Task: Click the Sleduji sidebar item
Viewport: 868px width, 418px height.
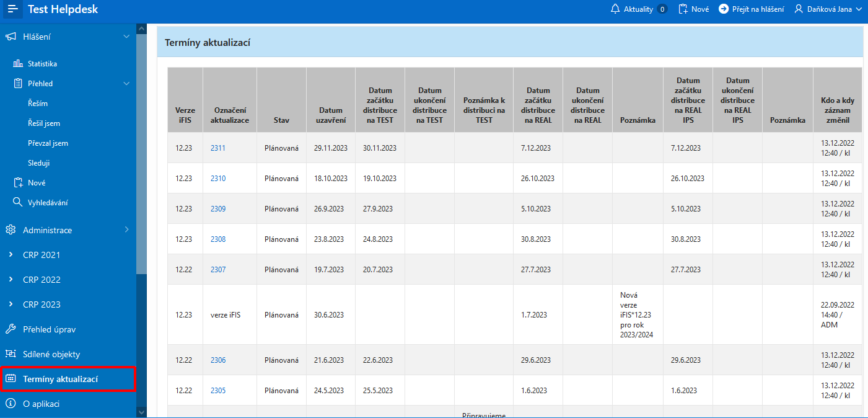Action: 38,163
